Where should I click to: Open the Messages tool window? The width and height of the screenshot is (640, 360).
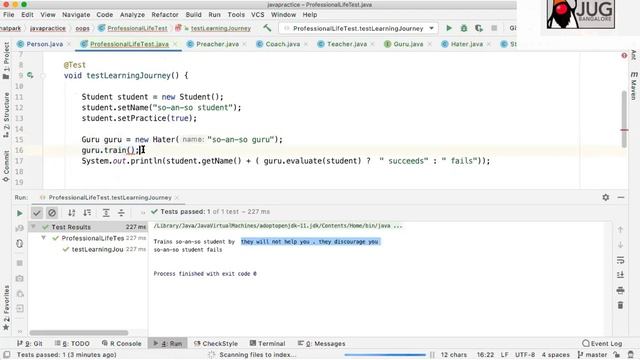click(x=322, y=343)
